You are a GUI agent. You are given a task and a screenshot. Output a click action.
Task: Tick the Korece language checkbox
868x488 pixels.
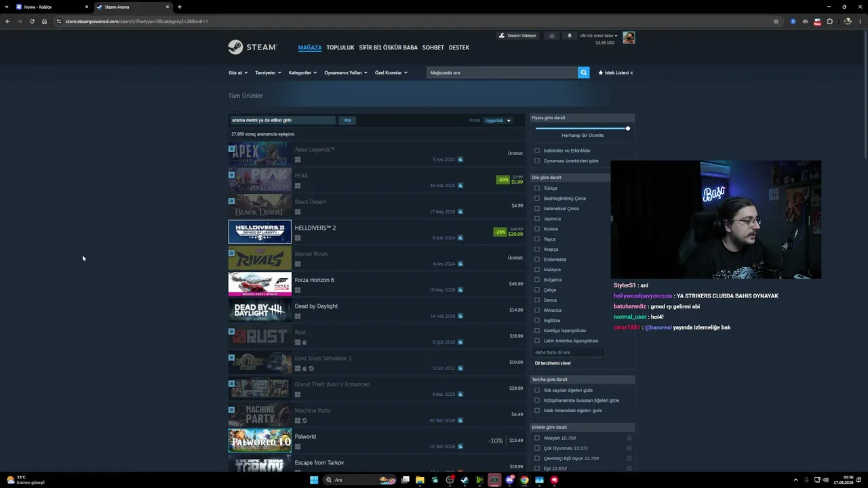coord(537,228)
